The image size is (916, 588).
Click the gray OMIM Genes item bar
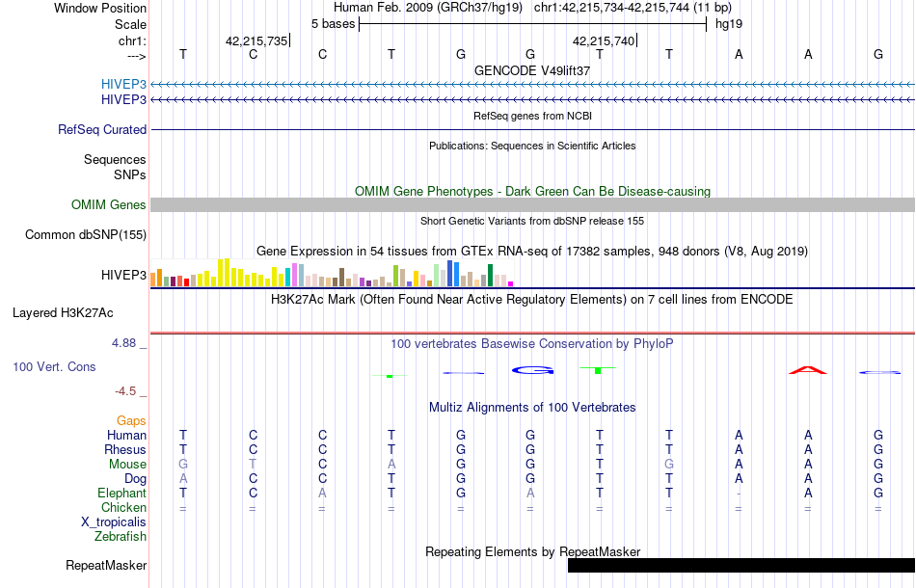pos(533,205)
